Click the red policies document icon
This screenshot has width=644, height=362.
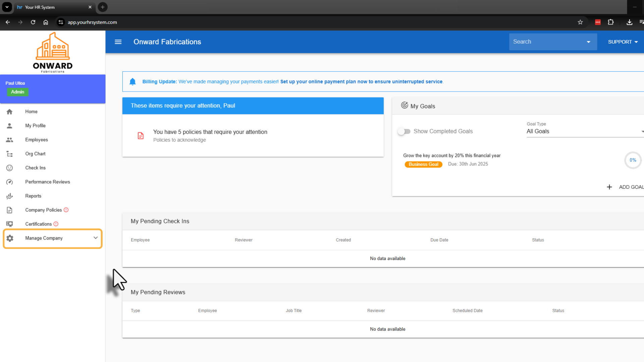(x=141, y=136)
